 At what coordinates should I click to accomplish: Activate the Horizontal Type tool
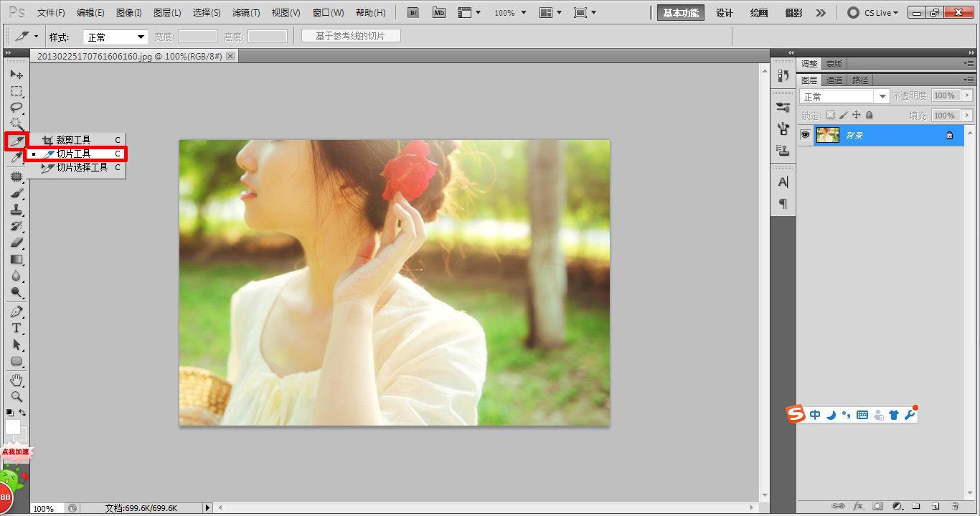coord(17,327)
